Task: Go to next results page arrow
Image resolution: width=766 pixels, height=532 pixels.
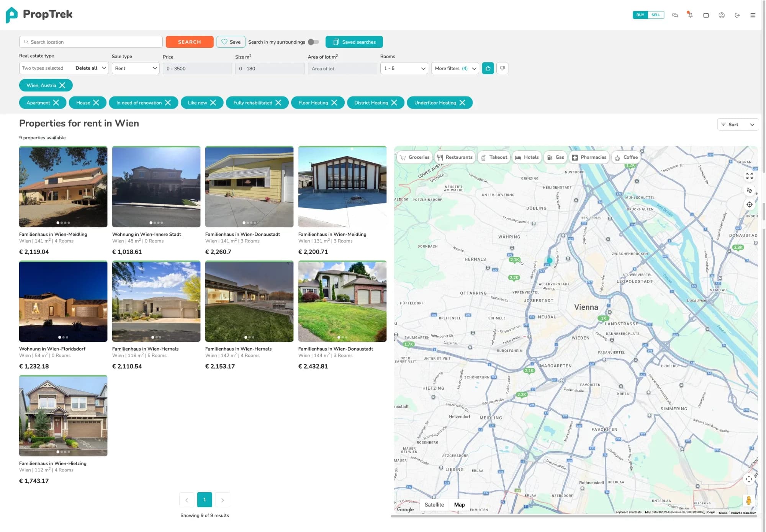Action: 223,500
